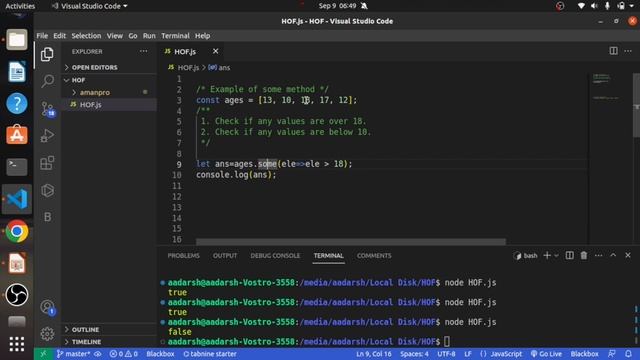Open the Manage gear icon
Image resolution: width=640 pixels, height=360 pixels.
pos(47,334)
